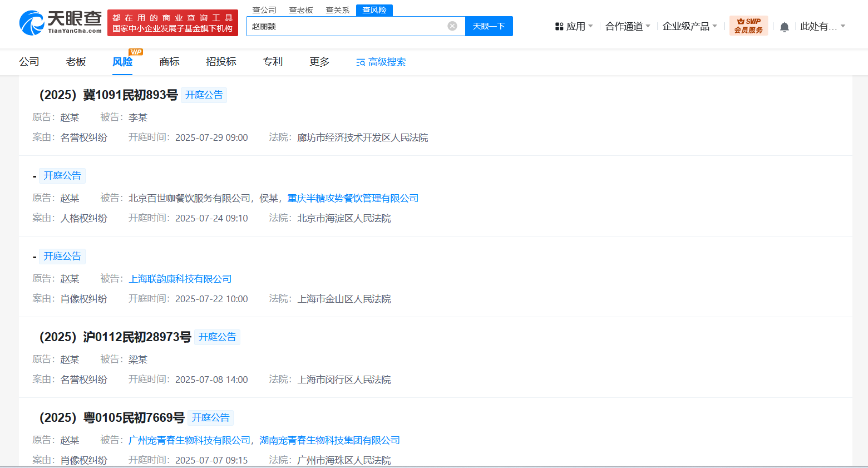The width and height of the screenshot is (868, 468).
Task: Clear the search box with the X icon
Action: [452, 26]
